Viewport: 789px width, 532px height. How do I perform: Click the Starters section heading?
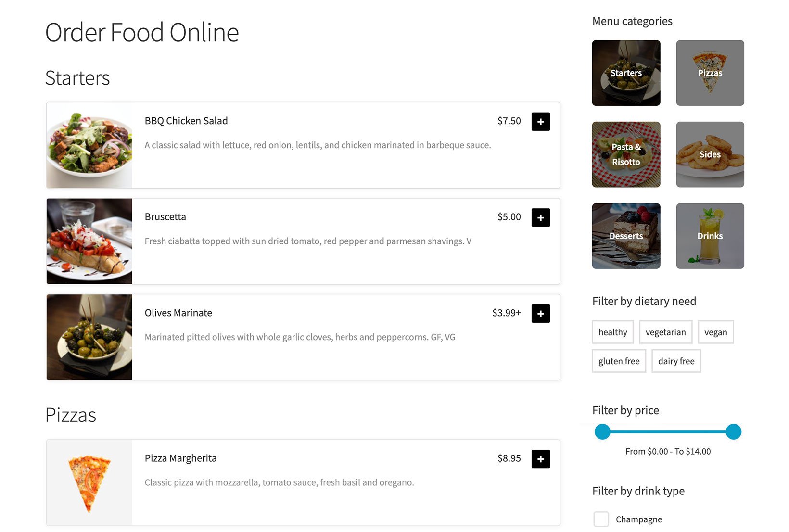[x=77, y=78]
